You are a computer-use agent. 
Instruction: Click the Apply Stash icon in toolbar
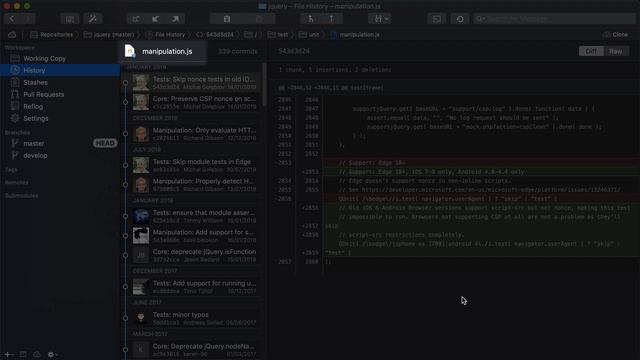tap(259, 19)
